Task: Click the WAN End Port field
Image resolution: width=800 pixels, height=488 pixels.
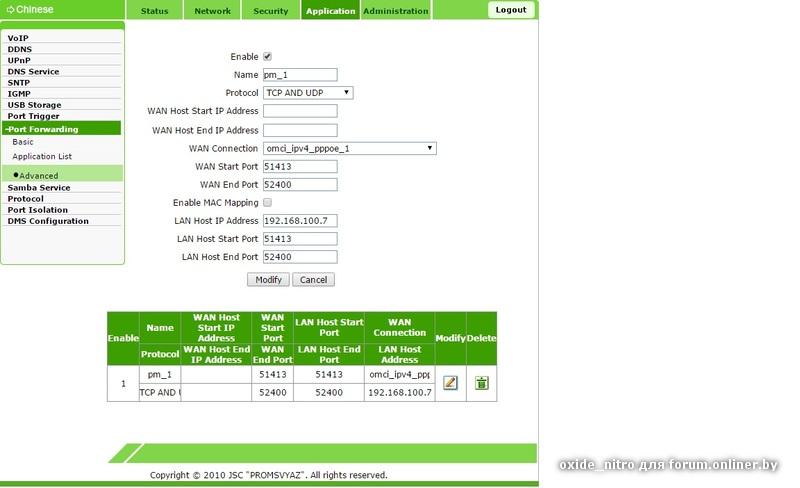Action: [x=300, y=184]
